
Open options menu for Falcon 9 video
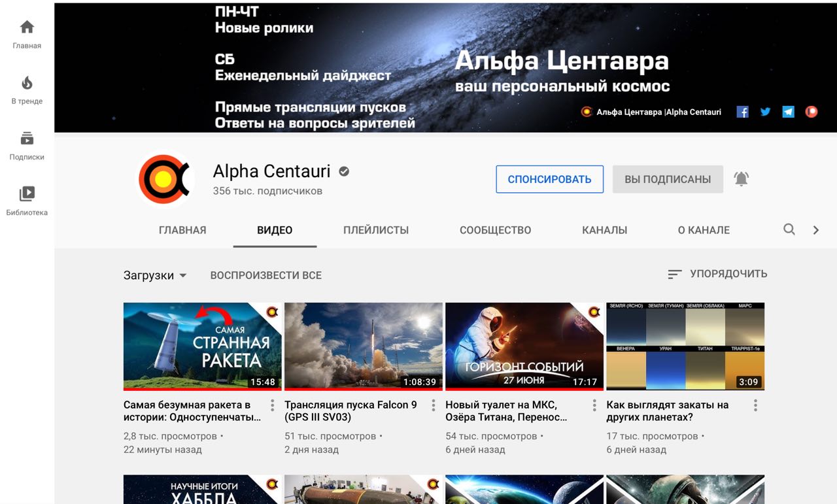click(434, 406)
